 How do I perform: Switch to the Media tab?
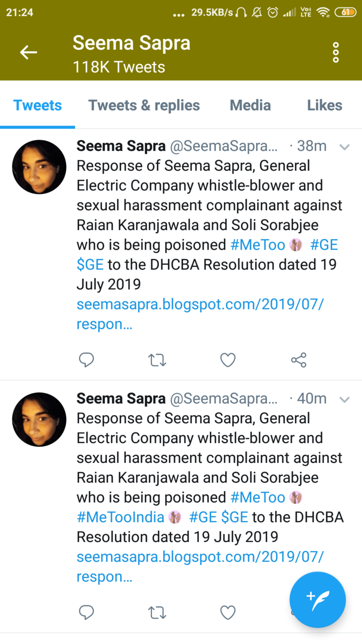coord(250,105)
